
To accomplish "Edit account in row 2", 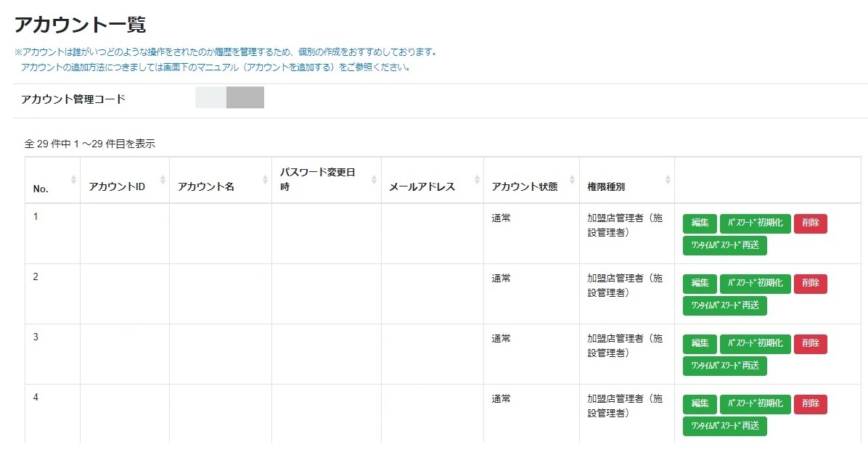I will click(x=700, y=284).
